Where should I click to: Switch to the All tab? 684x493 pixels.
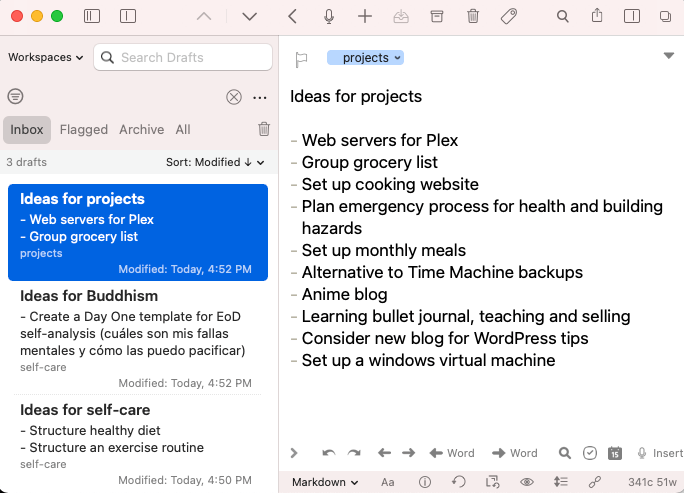183,130
